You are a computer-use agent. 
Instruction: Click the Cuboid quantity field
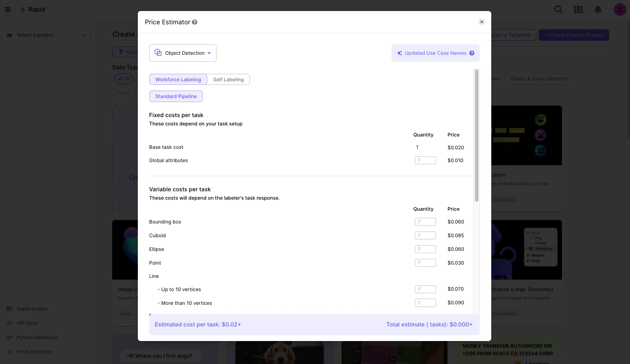coord(425,235)
